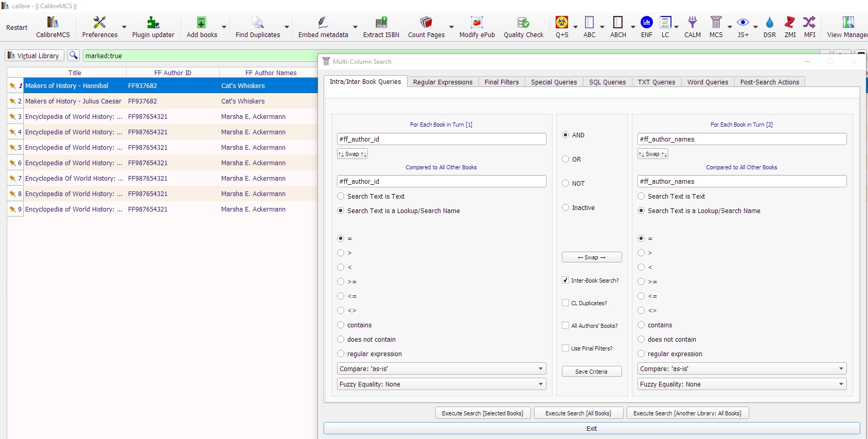Click the Extract ISBN toolbar icon
Image resolution: width=868 pixels, height=439 pixels.
point(381,27)
